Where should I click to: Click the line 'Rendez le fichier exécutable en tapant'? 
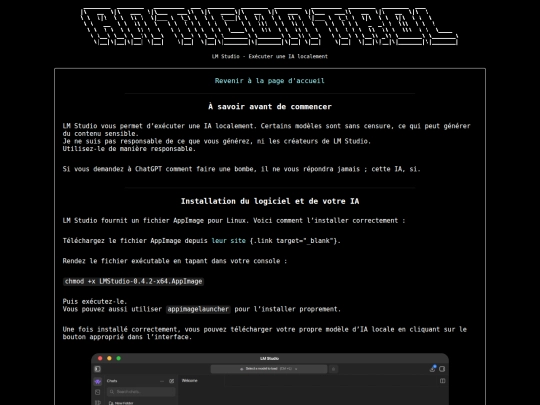pyautogui.click(x=175, y=261)
